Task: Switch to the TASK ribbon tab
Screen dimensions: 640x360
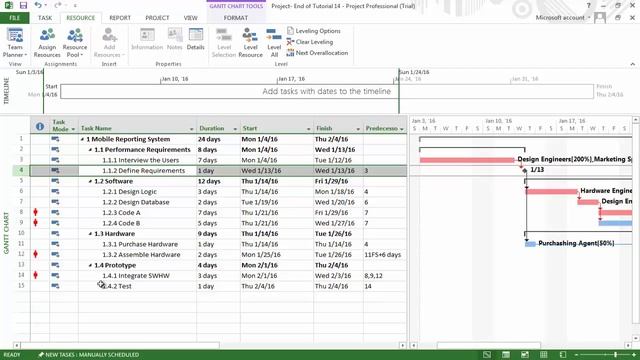Action: (45, 18)
